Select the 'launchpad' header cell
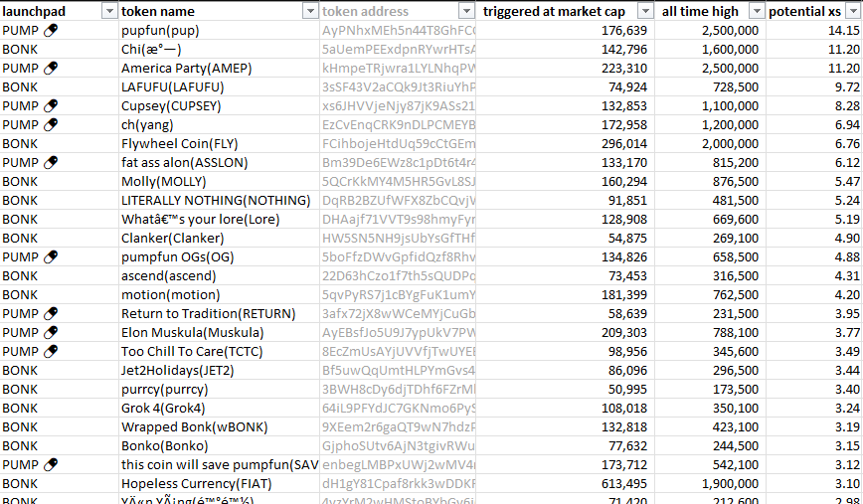The width and height of the screenshot is (863, 504). [x=60, y=11]
